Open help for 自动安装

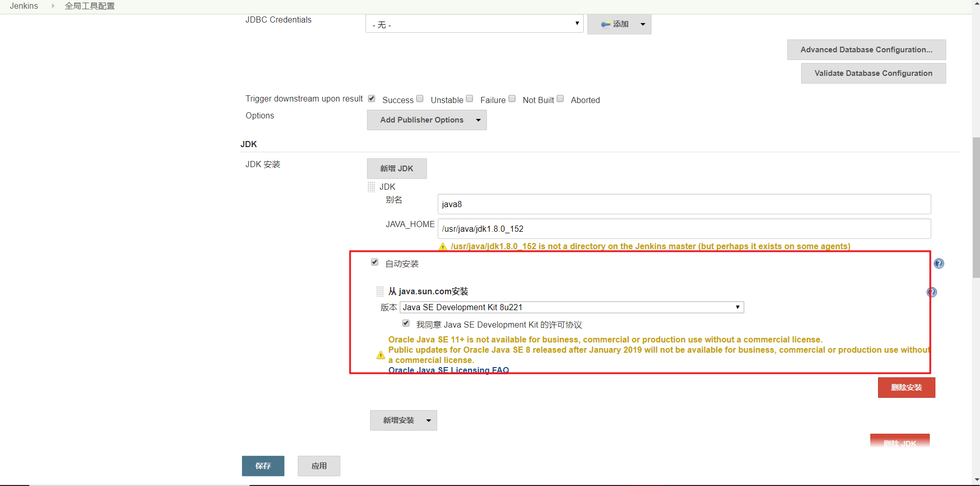pos(939,264)
